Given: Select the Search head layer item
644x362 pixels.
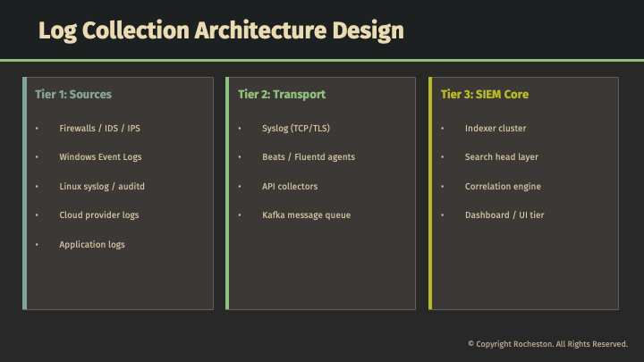Looking at the screenshot, I should 501,157.
